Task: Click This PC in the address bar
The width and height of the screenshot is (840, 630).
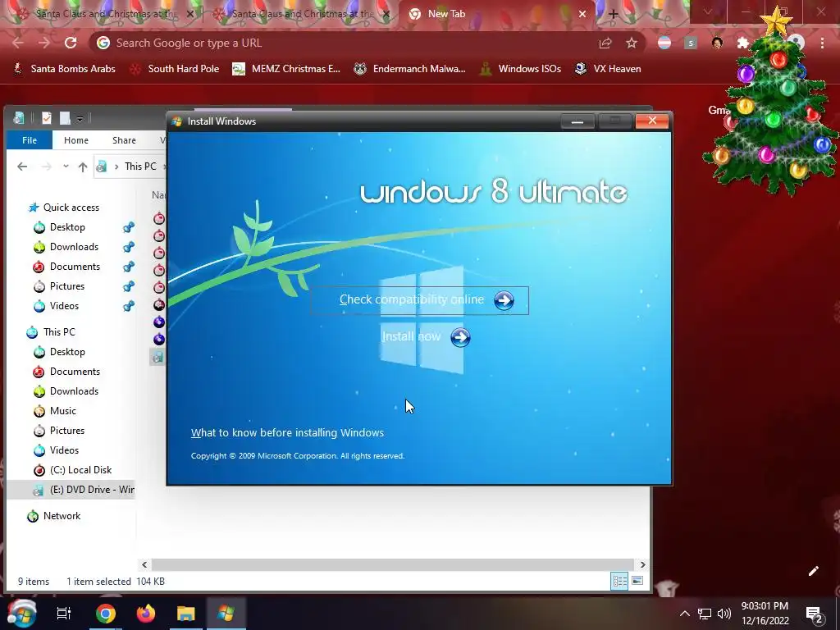Action: click(140, 167)
